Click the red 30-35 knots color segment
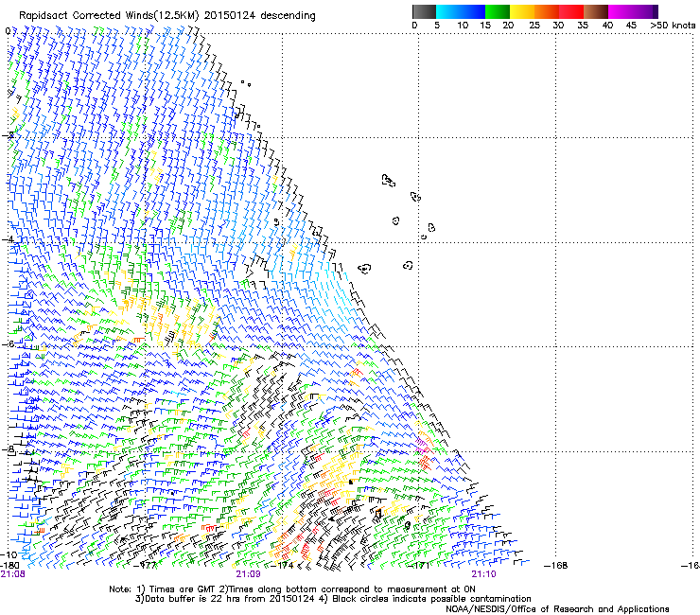Image resolution: width=700 pixels, height=615 pixels. tap(571, 11)
